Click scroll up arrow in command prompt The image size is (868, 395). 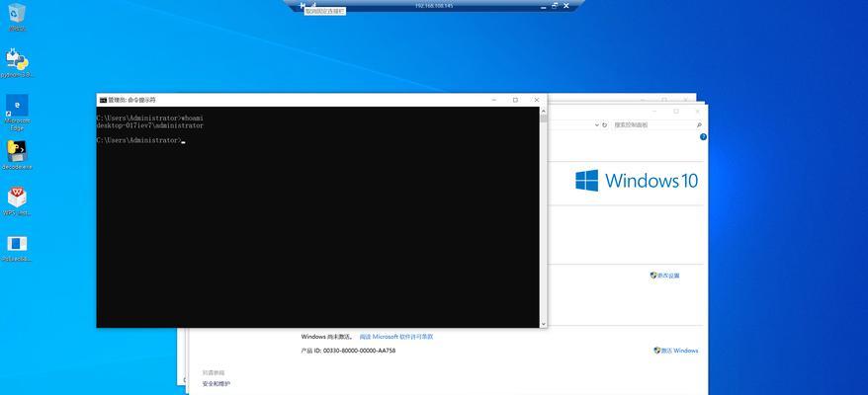(x=543, y=110)
